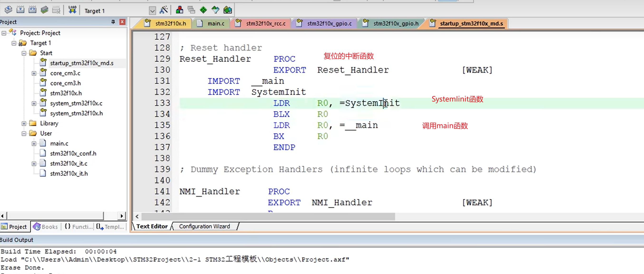Select system_stm32f10x.h in project tree
Screen dimensions: 644x274
point(77,113)
